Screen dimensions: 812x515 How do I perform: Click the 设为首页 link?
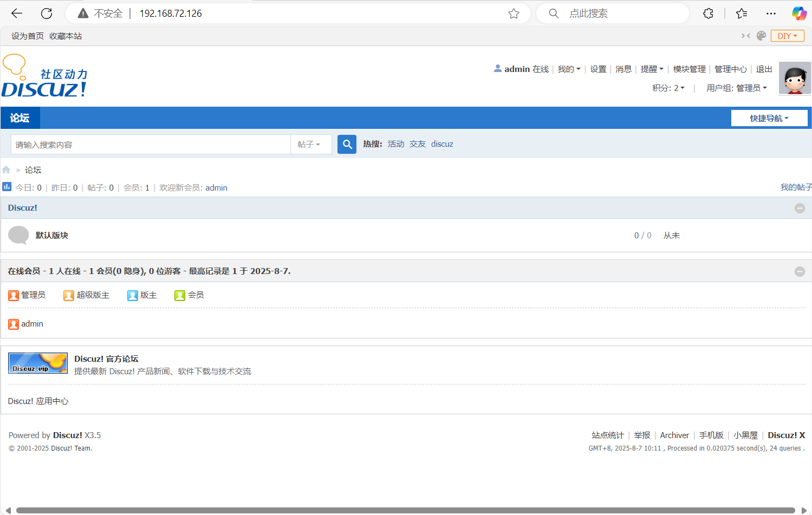tap(28, 36)
